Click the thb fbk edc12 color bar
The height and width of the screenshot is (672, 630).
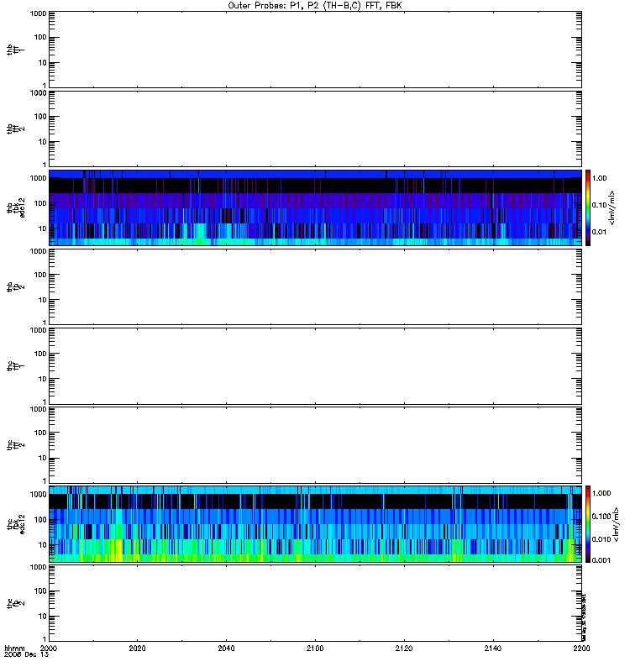pyautogui.click(x=588, y=207)
